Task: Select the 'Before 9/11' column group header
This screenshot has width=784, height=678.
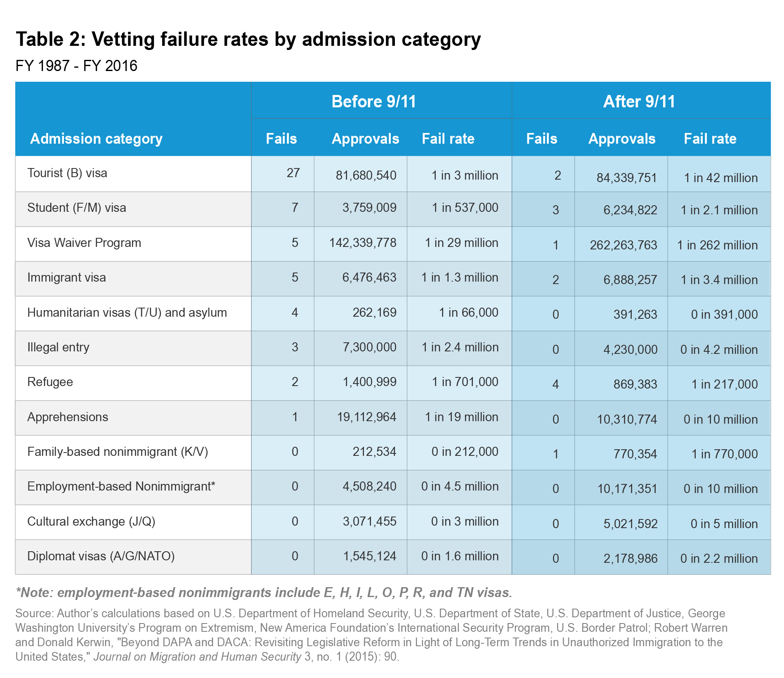Action: [374, 102]
